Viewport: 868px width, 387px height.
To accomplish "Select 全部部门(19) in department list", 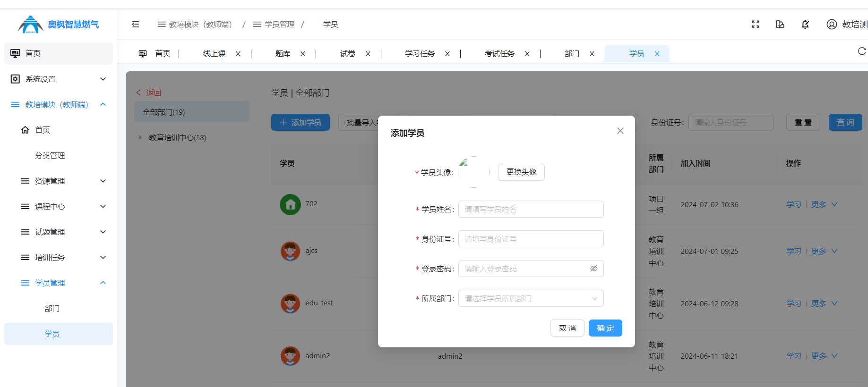I will (x=192, y=112).
